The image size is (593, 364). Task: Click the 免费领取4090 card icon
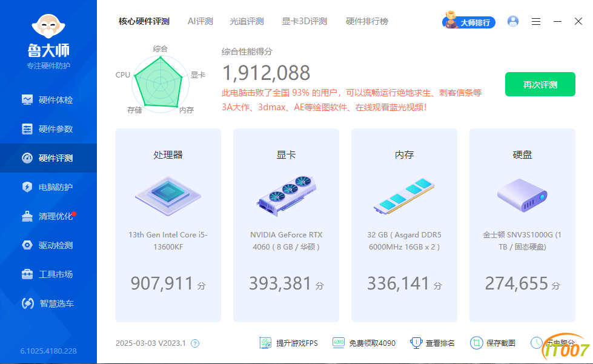click(339, 343)
